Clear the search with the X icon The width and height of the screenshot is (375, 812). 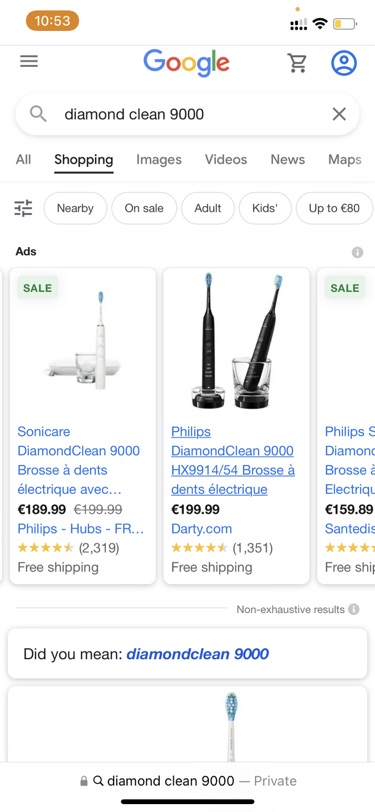click(339, 114)
